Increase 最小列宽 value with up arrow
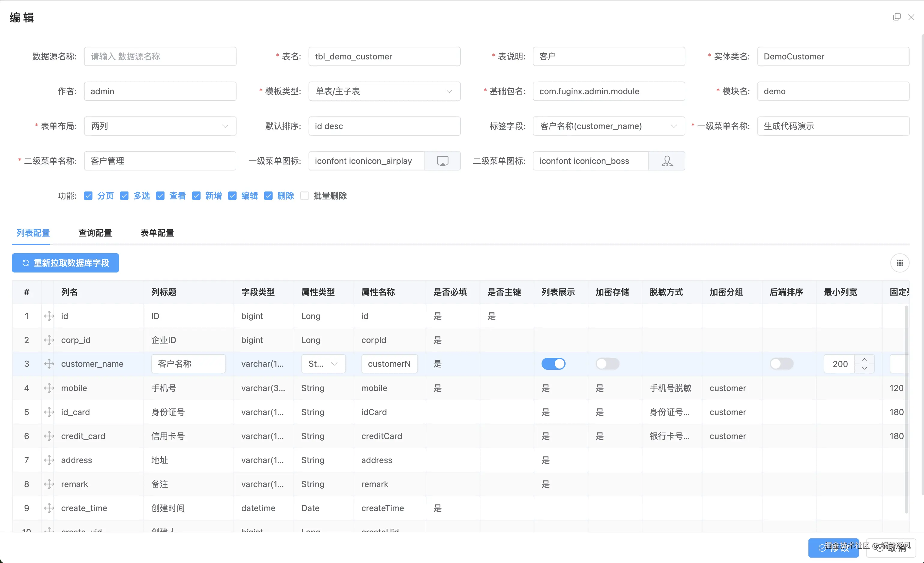Image resolution: width=924 pixels, height=563 pixels. pyautogui.click(x=864, y=359)
